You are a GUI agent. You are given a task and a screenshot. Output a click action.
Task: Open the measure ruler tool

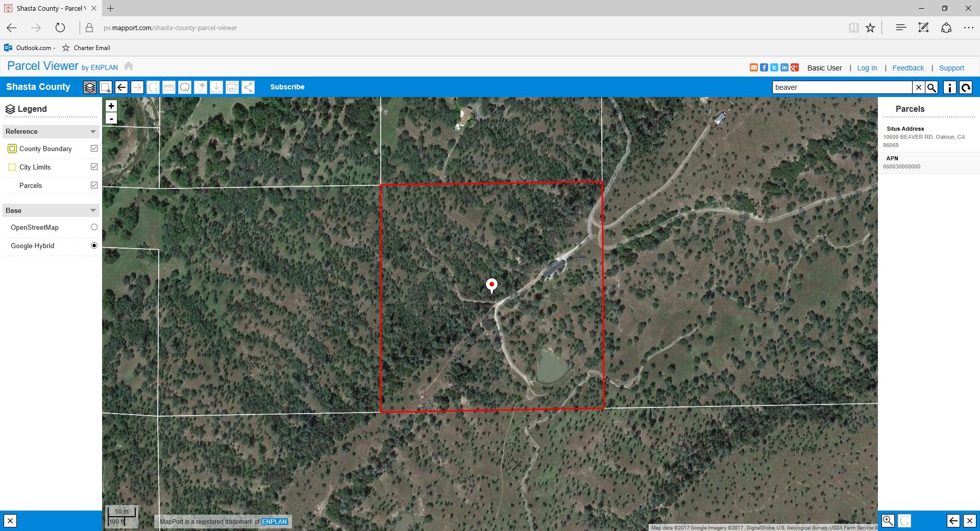pos(169,87)
